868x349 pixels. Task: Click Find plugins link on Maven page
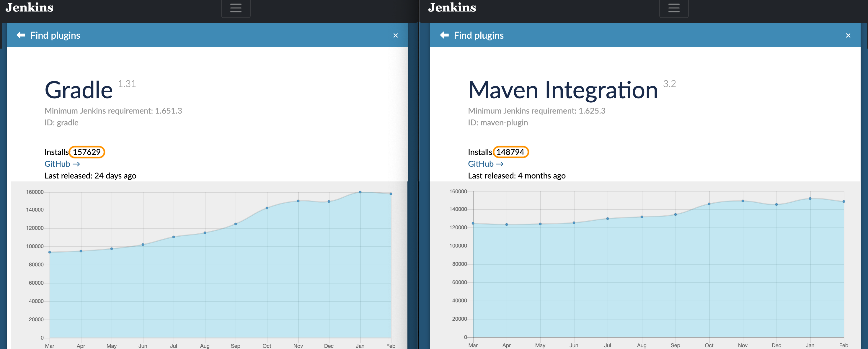tap(479, 35)
